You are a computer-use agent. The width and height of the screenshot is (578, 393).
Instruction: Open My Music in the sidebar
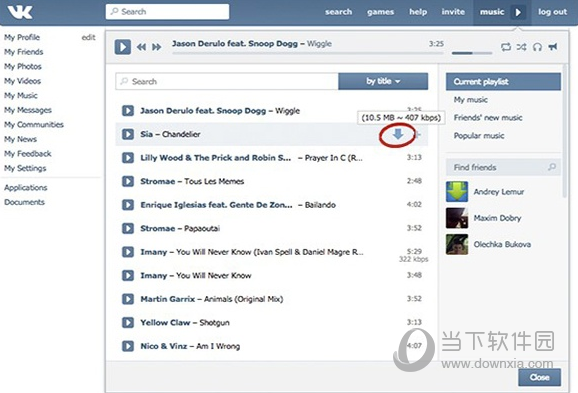[x=21, y=95]
